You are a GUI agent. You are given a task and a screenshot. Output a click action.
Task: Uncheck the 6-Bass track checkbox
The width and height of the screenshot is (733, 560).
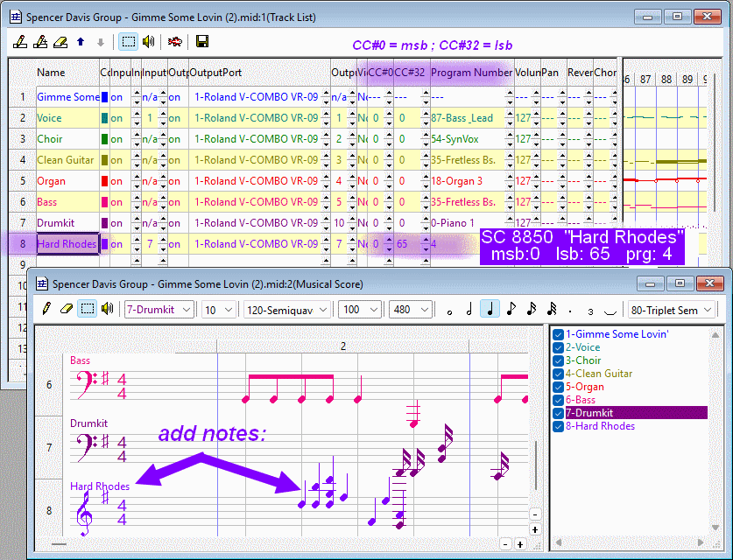click(x=558, y=400)
